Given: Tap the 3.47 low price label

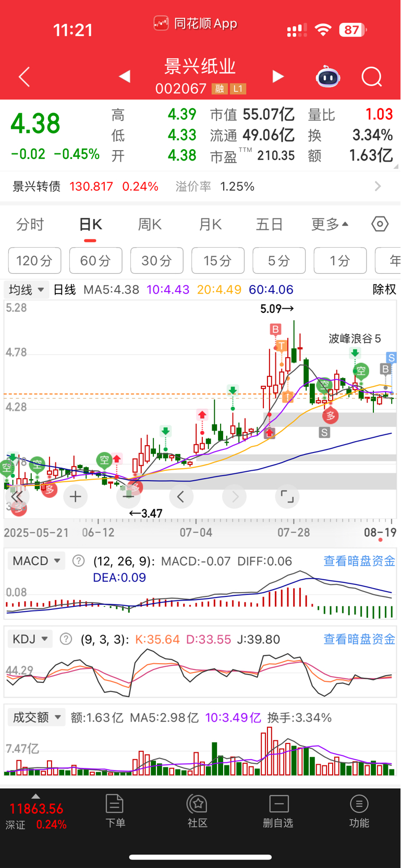Looking at the screenshot, I should tap(146, 514).
